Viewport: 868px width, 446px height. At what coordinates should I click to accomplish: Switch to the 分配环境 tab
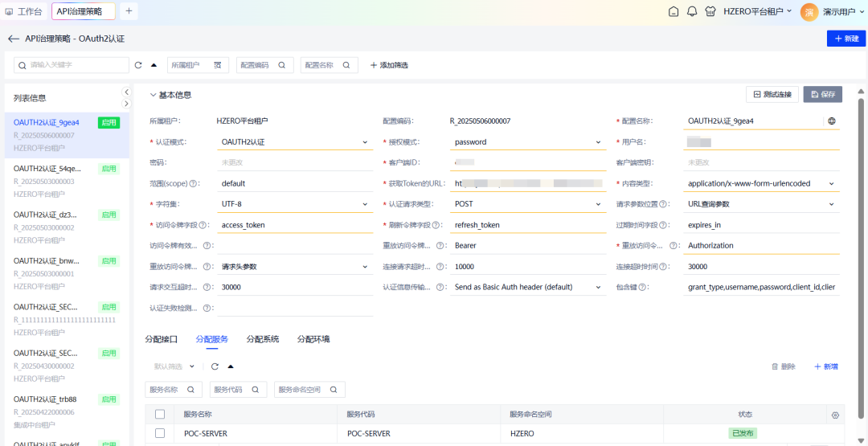[313, 339]
